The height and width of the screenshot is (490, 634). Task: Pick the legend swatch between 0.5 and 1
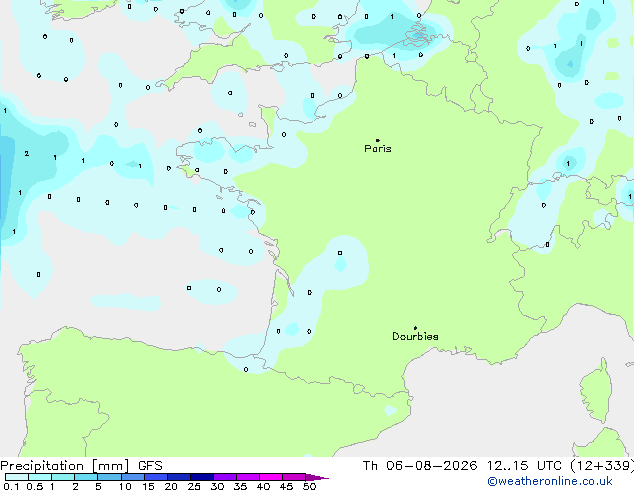(40, 477)
